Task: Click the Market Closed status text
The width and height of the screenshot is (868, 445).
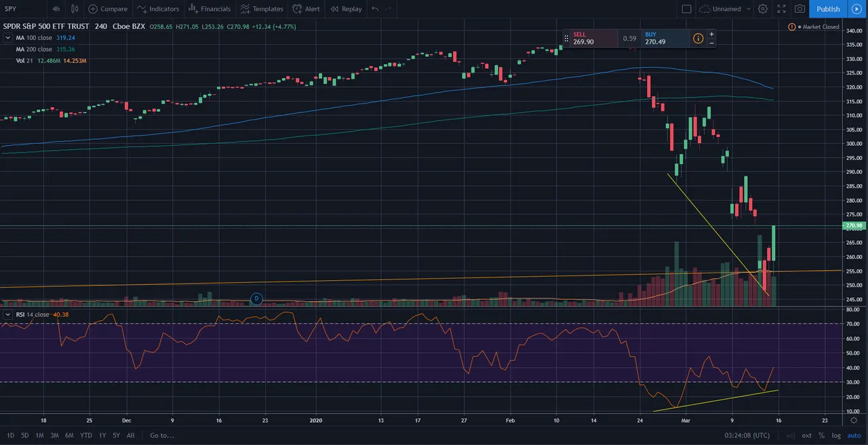Action: point(821,26)
